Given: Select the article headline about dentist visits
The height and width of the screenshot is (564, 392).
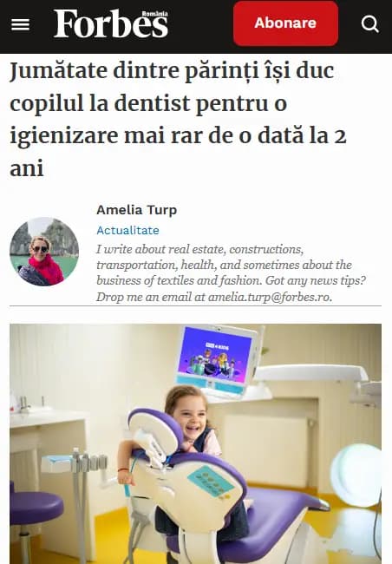Looking at the screenshot, I should click(178, 120).
